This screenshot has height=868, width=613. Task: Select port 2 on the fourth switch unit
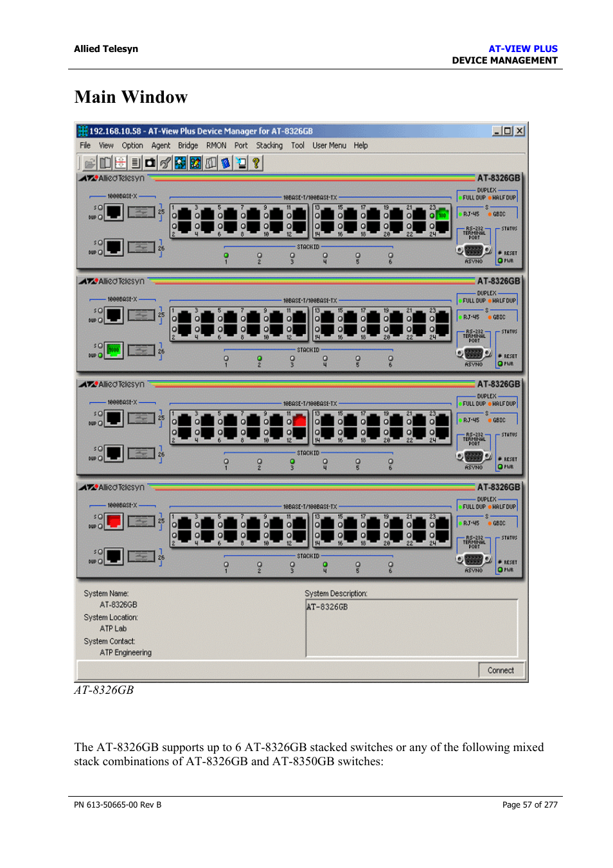click(184, 535)
